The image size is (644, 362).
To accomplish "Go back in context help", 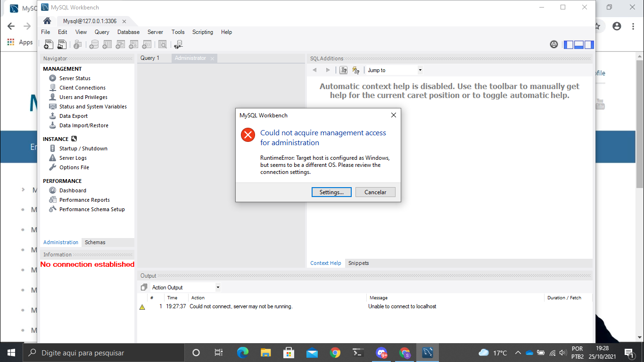I will (315, 70).
